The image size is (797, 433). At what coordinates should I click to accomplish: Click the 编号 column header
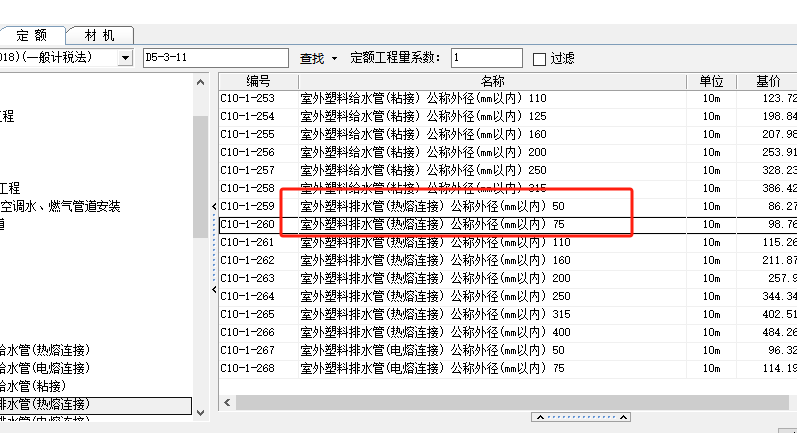coord(258,81)
